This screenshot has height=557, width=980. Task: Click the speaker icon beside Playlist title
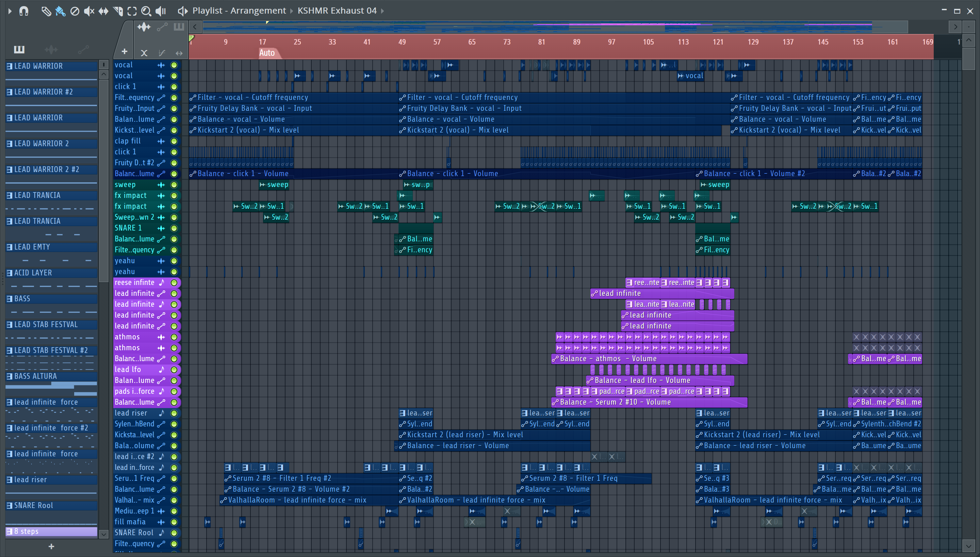point(183,11)
